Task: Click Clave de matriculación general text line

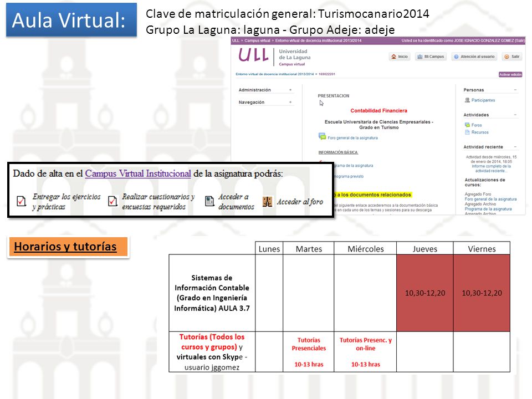Action: point(288,13)
